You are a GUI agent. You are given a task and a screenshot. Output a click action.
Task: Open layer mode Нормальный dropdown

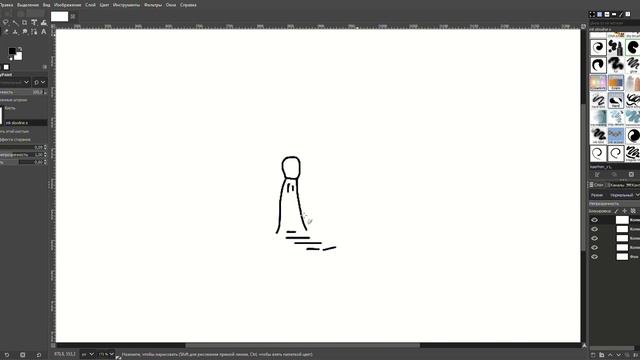[x=624, y=195]
